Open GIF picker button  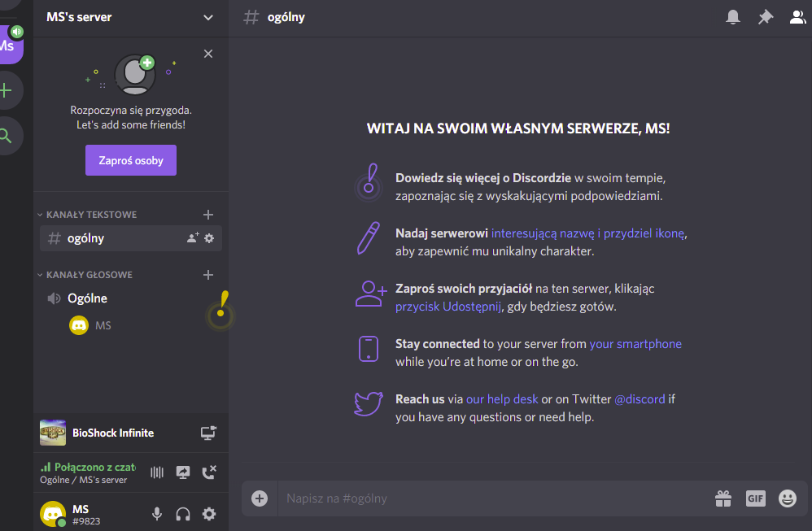point(756,498)
